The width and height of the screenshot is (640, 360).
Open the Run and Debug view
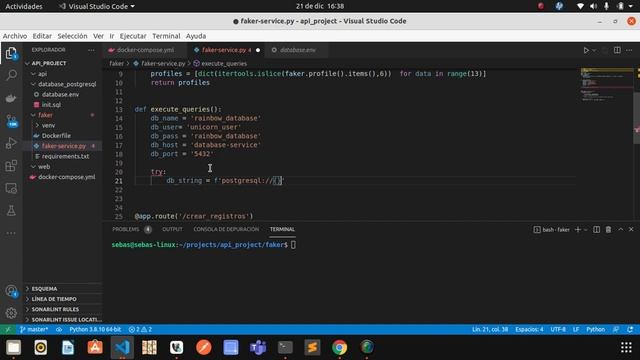11,143
